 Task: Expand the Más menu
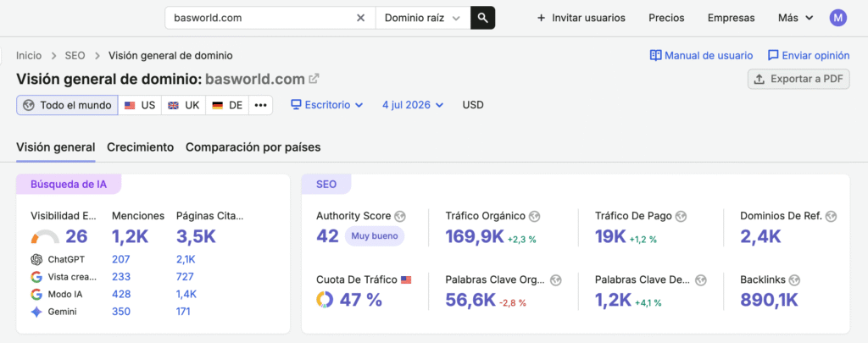coord(795,18)
